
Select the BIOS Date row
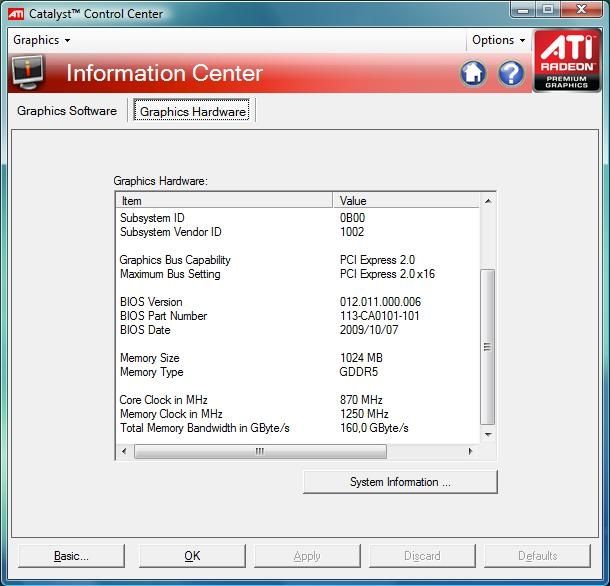[x=298, y=330]
